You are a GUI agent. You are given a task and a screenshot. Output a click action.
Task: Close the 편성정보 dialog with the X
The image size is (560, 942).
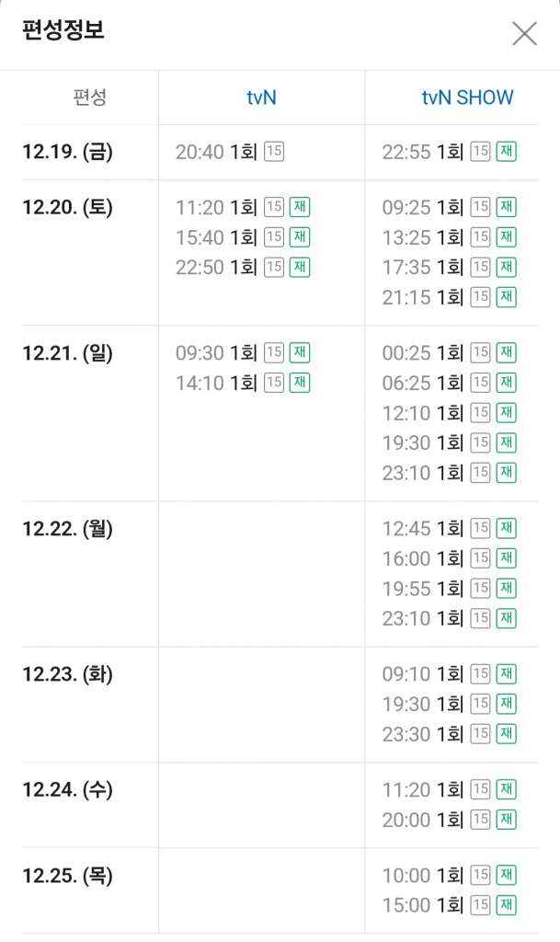click(524, 33)
